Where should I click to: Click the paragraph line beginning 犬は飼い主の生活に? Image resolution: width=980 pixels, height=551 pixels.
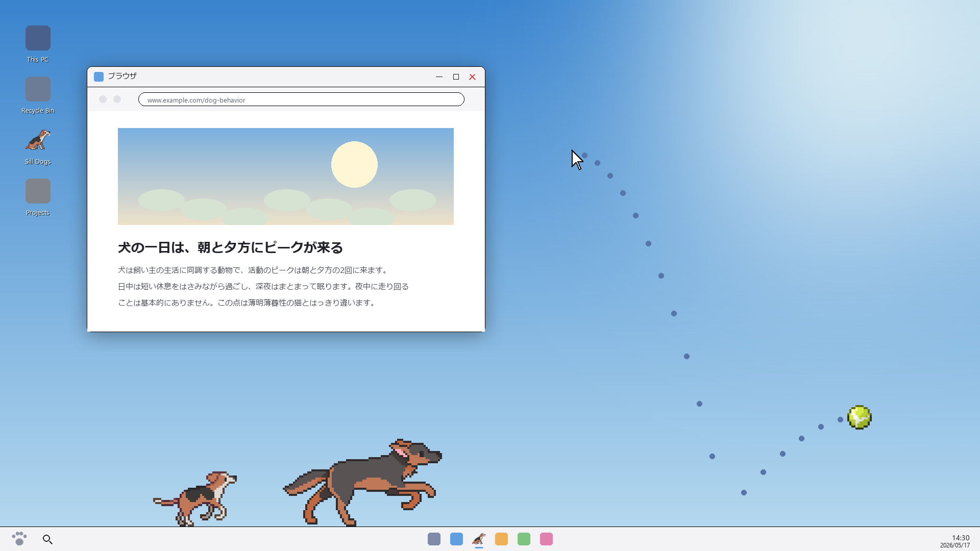tap(254, 270)
